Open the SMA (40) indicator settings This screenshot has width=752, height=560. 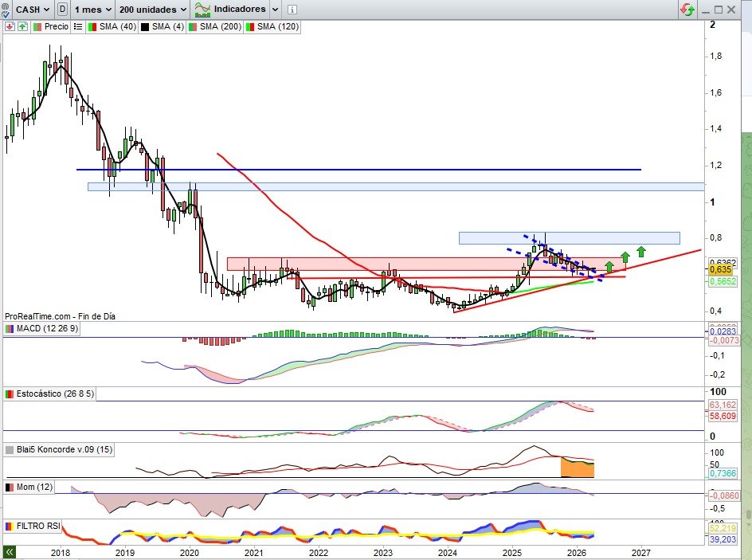point(112,27)
